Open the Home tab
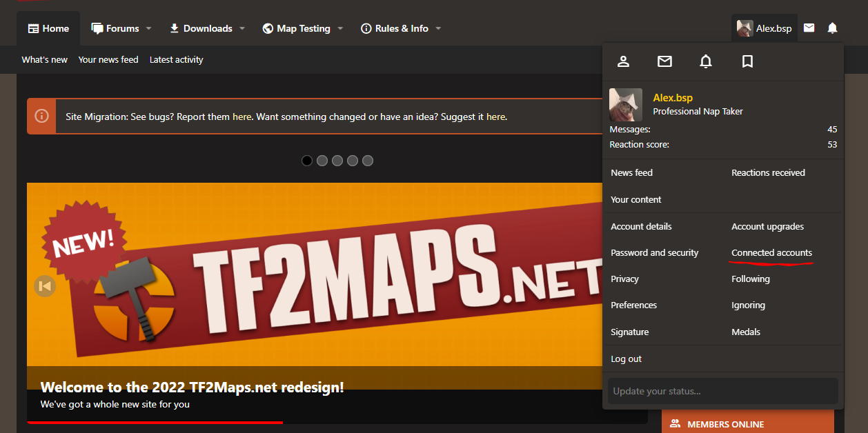868x433 pixels. 48,28
